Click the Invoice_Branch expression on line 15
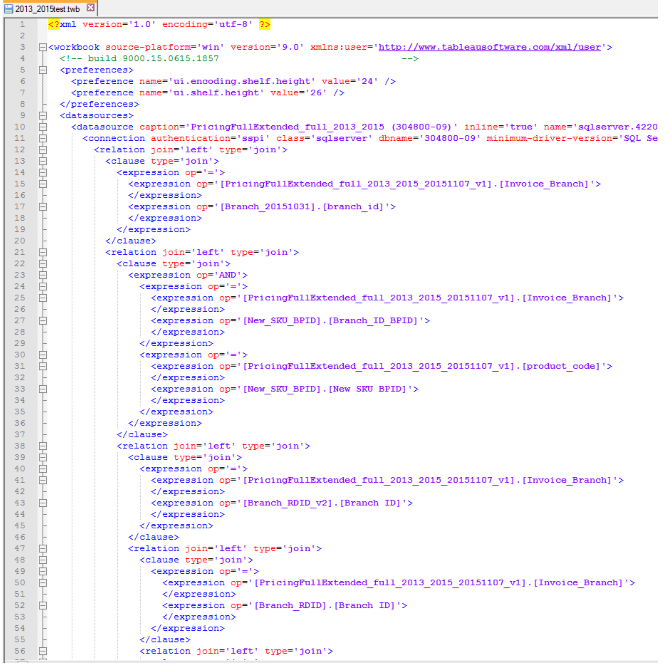 pyautogui.click(x=364, y=184)
